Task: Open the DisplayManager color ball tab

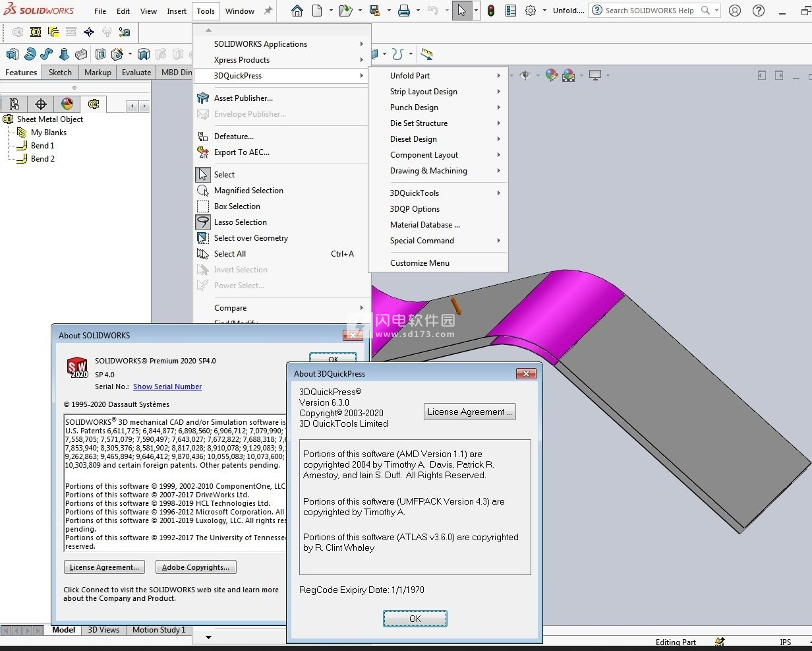Action: click(x=67, y=104)
